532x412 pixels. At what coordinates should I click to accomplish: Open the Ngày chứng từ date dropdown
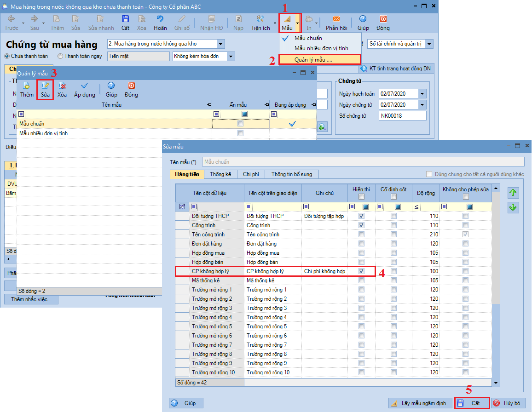point(422,105)
